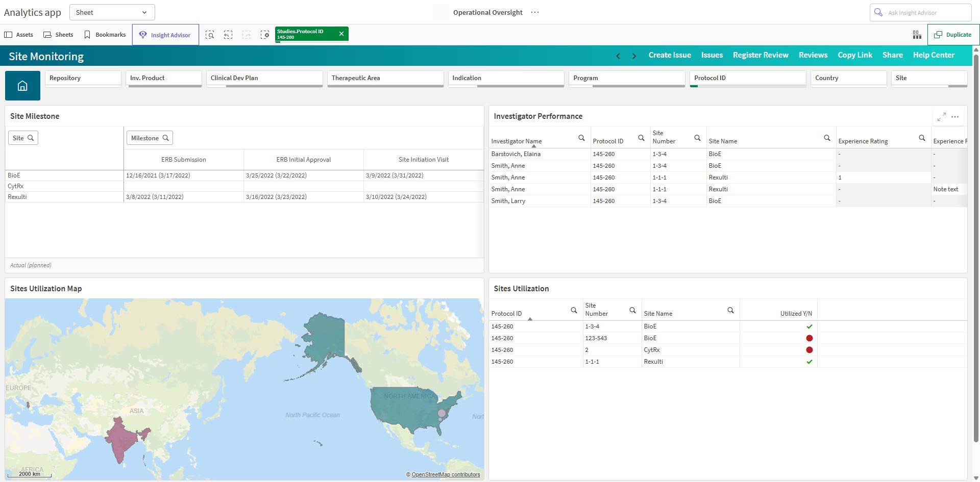Click Share in header
This screenshot has height=482, width=980.
(893, 55)
